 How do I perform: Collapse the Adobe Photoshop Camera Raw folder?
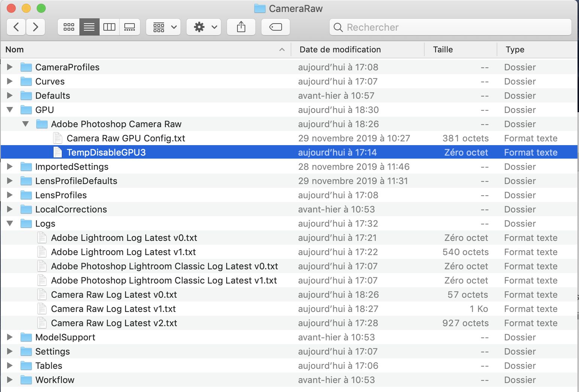tap(25, 124)
